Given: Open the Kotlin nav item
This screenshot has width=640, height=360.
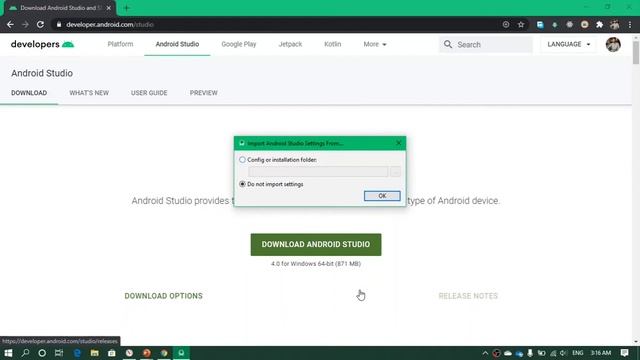Looking at the screenshot, I should click(333, 44).
